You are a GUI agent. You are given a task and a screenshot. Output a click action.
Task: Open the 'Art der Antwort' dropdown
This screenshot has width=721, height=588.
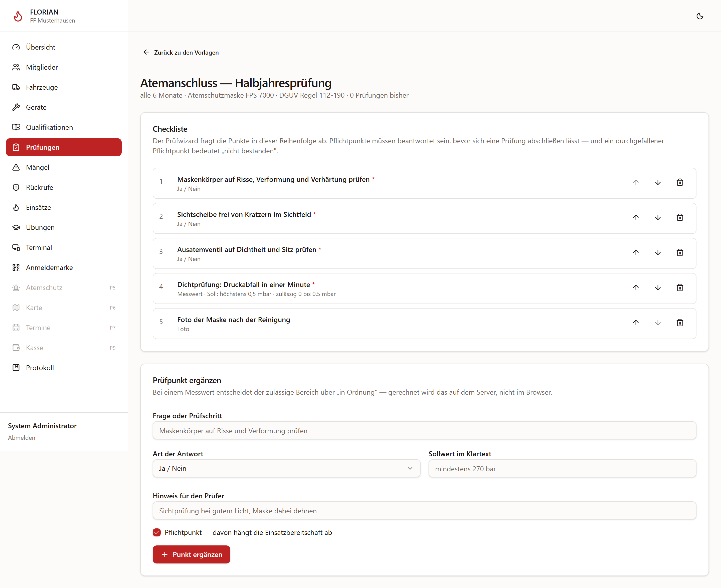coord(286,469)
